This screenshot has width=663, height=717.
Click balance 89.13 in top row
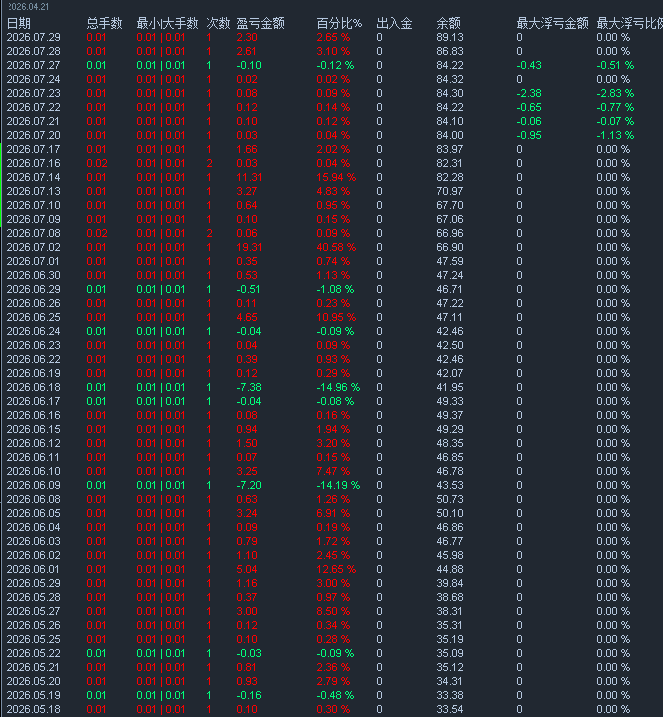point(449,37)
